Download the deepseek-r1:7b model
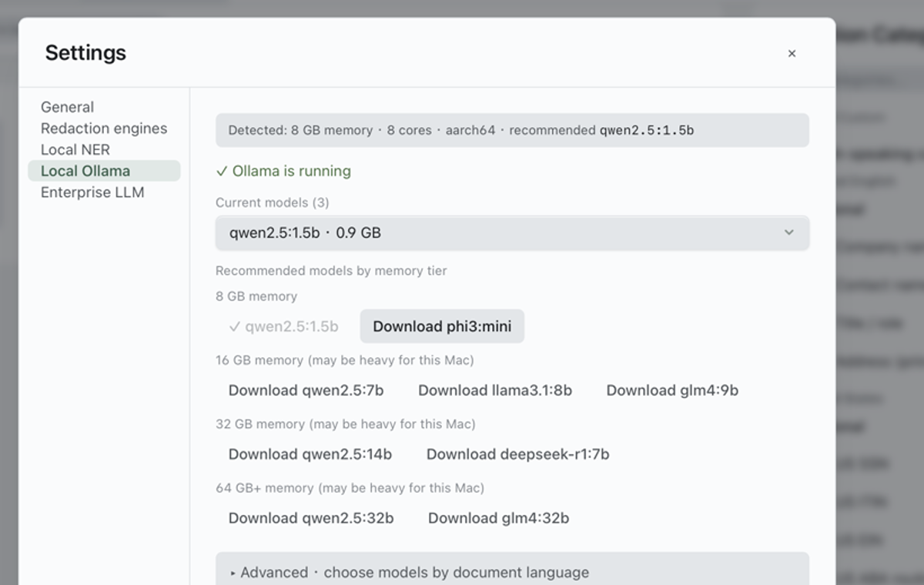This screenshot has width=924, height=585. pyautogui.click(x=518, y=454)
